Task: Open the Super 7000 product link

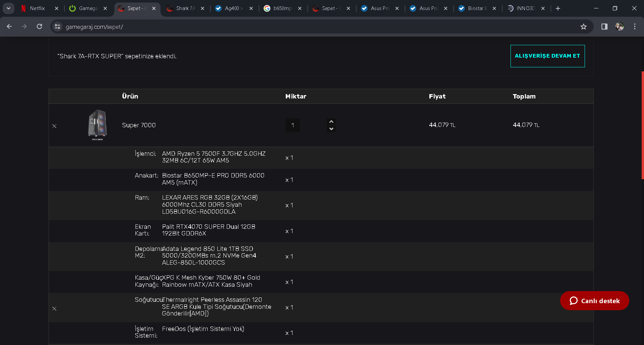Action: tap(139, 125)
